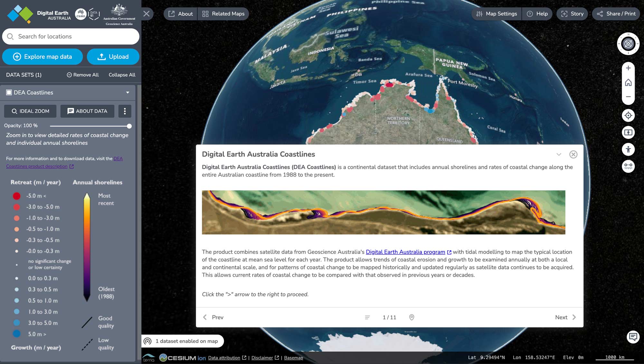Open pedestrian mode icon
The width and height of the screenshot is (644, 364).
(x=628, y=149)
